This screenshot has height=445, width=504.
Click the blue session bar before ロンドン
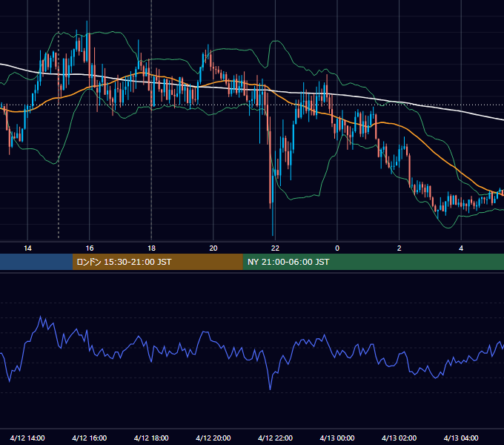(x=36, y=262)
